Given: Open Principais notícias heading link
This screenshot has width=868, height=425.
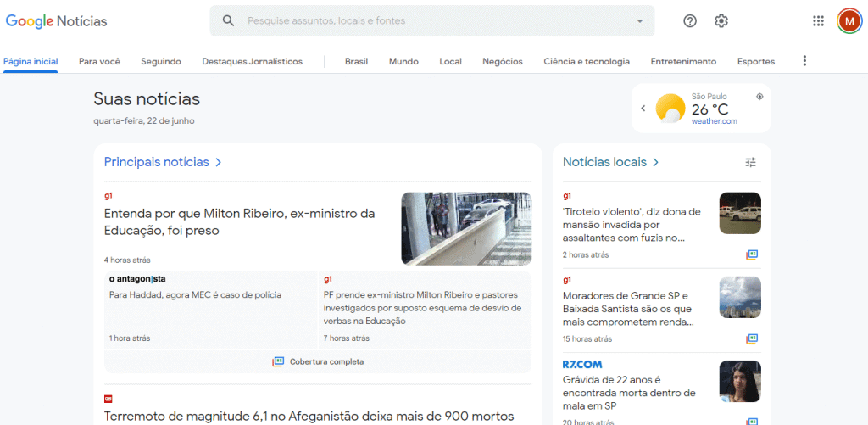Looking at the screenshot, I should point(157,162).
